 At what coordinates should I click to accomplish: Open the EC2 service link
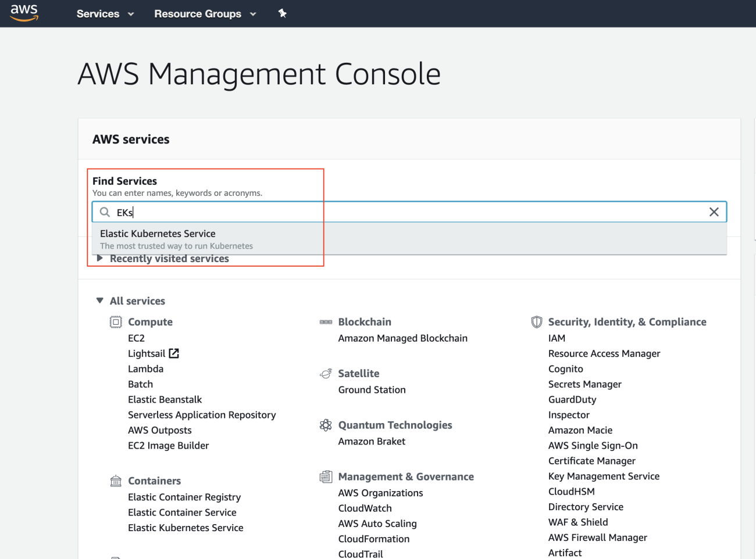coord(136,338)
